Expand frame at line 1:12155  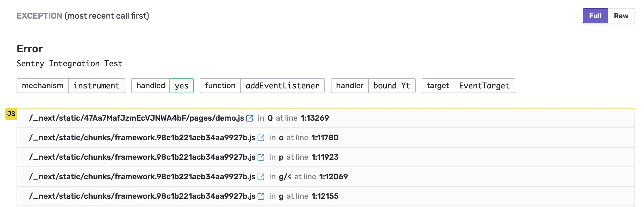444,196
